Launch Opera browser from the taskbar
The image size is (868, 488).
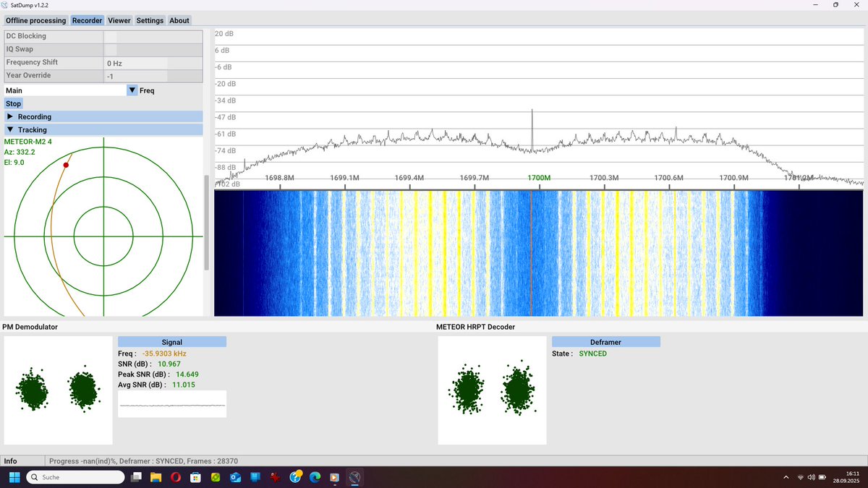(x=176, y=477)
